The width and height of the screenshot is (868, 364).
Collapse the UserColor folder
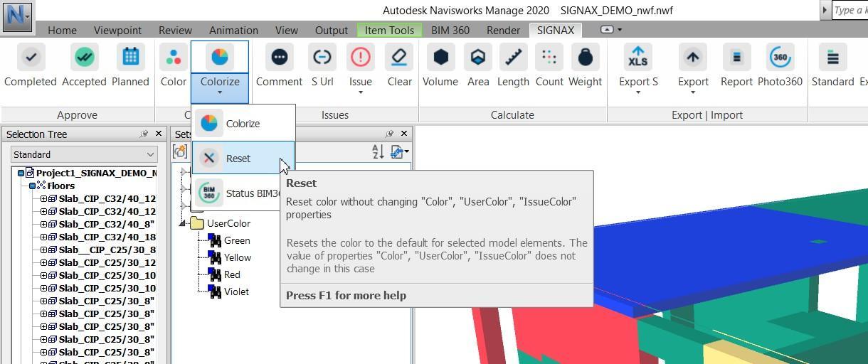tap(182, 223)
